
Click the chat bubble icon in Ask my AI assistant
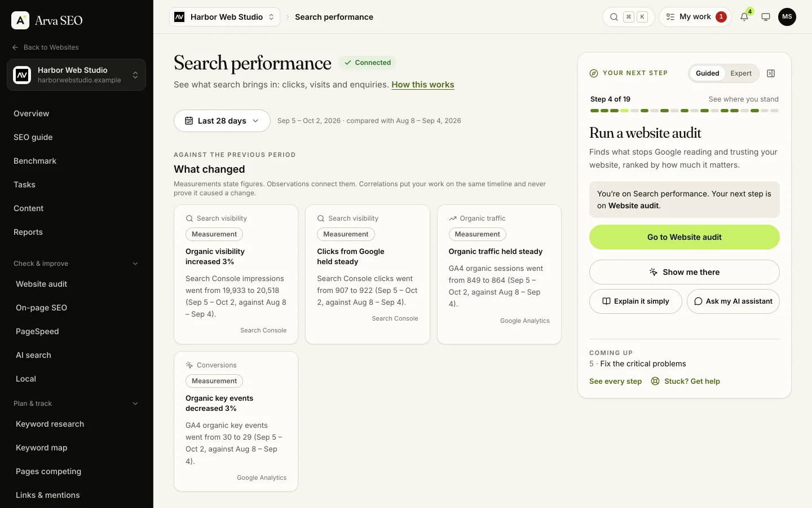pos(698,301)
